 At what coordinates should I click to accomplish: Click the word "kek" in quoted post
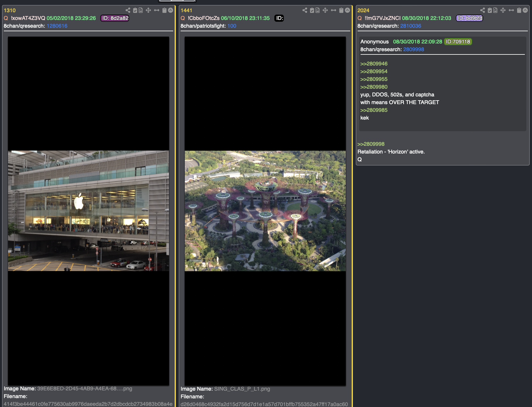click(x=364, y=118)
